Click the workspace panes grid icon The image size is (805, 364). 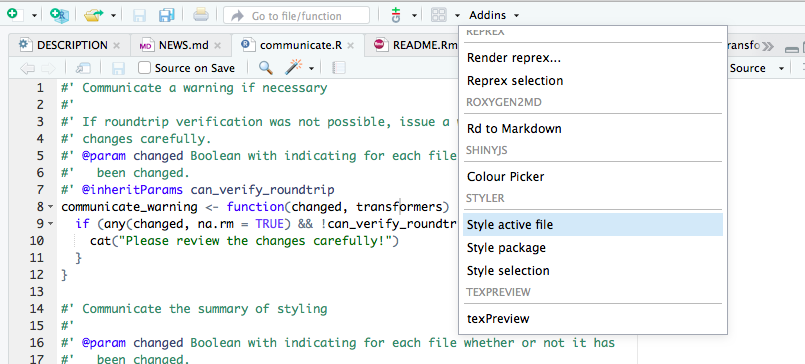point(438,15)
